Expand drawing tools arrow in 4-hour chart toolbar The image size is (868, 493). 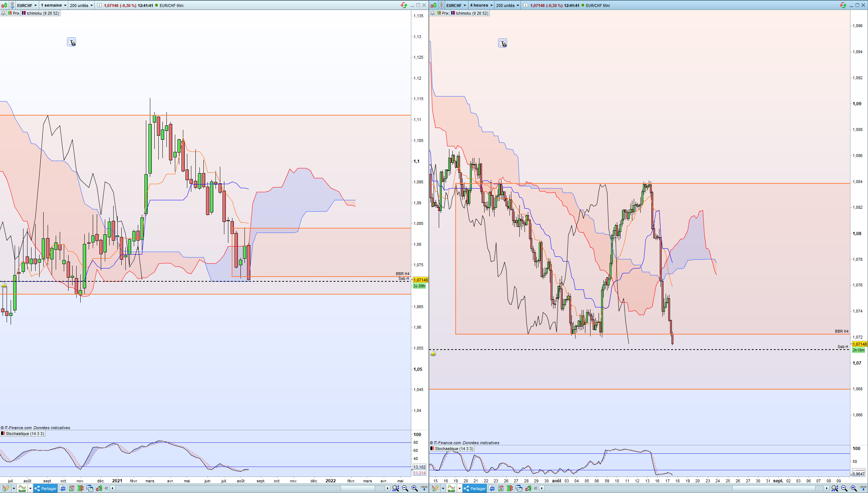click(x=443, y=488)
